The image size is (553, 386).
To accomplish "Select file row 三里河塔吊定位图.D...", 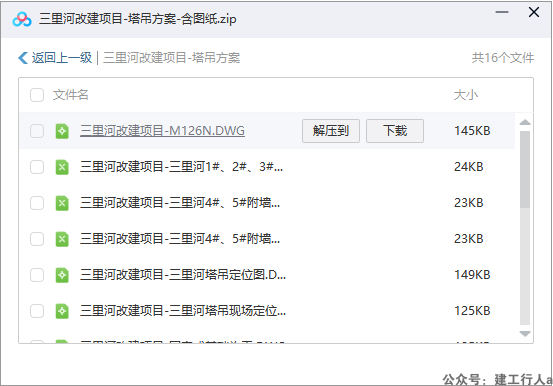I will tap(267, 275).
